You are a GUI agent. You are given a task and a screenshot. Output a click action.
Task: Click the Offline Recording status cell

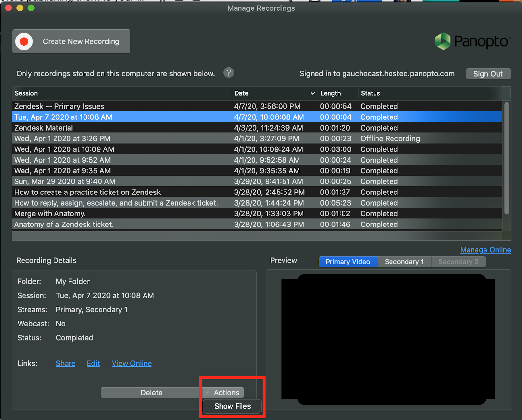click(390, 138)
